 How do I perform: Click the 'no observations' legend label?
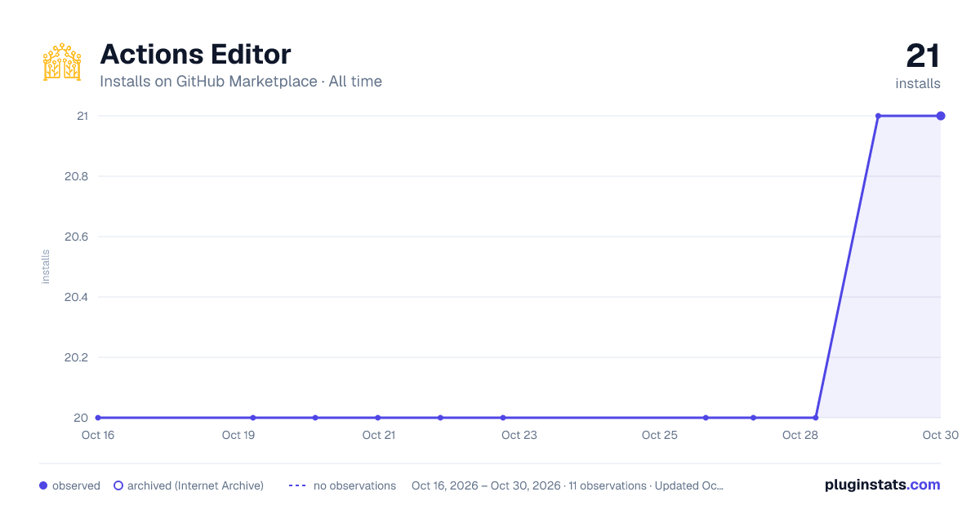click(x=354, y=485)
